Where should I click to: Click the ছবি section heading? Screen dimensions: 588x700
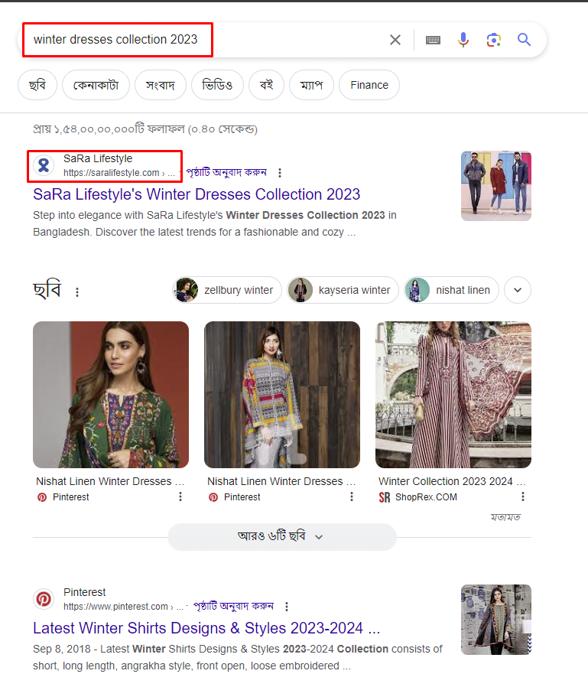click(47, 290)
